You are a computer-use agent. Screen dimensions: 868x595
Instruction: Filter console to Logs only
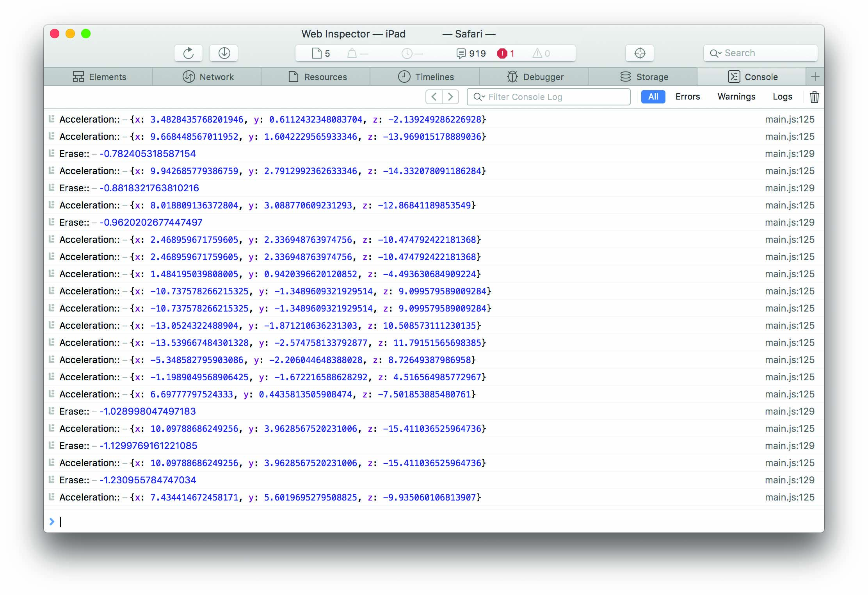(782, 96)
